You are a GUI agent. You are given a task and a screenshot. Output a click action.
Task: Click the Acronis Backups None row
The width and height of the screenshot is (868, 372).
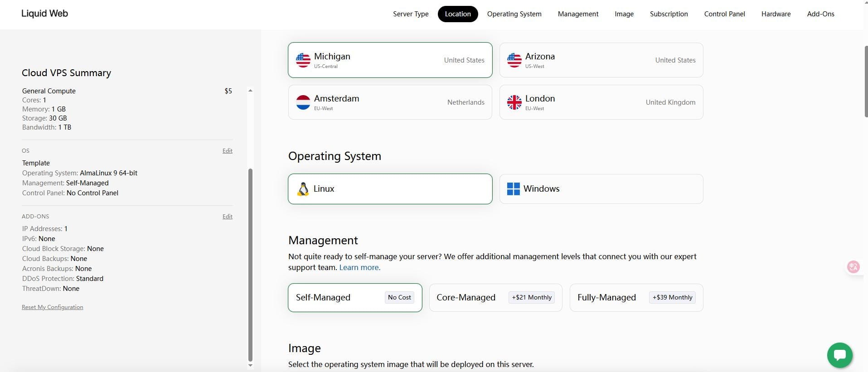57,269
